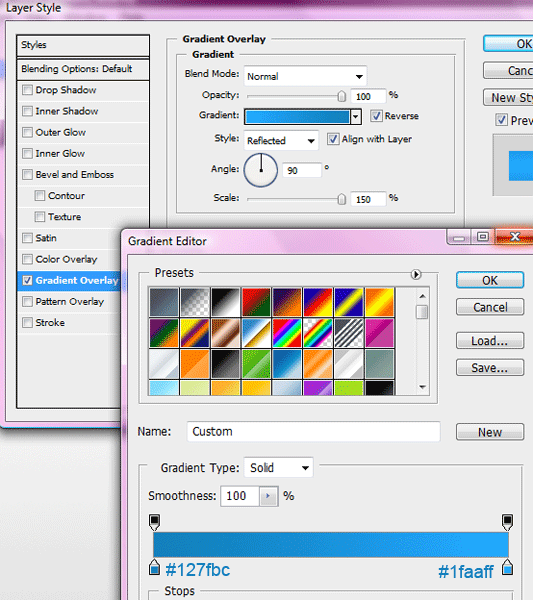Click the Load... presets button
This screenshot has width=533, height=600.
pos(490,341)
